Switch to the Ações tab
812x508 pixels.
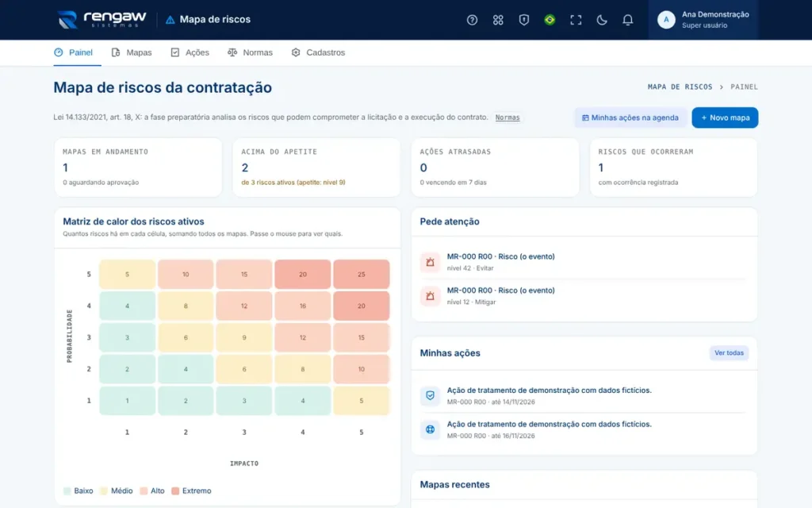click(x=190, y=52)
